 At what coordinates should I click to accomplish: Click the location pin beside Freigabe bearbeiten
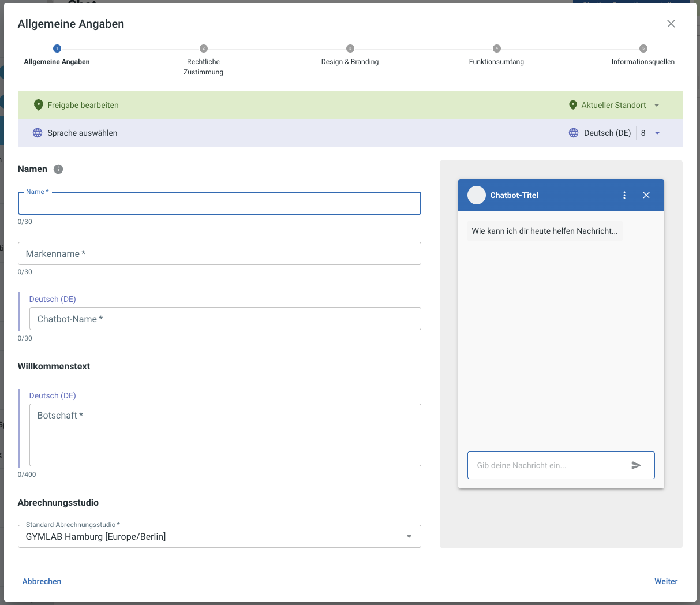point(38,105)
